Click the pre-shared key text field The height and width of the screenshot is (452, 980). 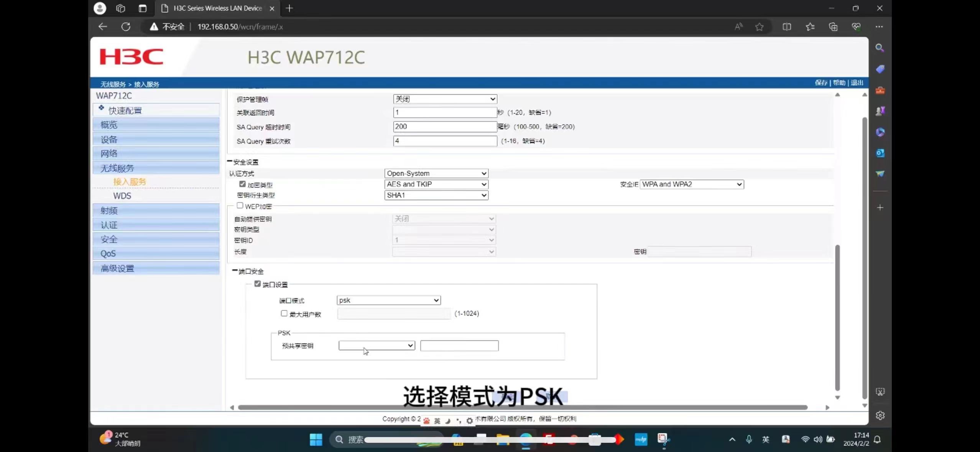(x=459, y=346)
